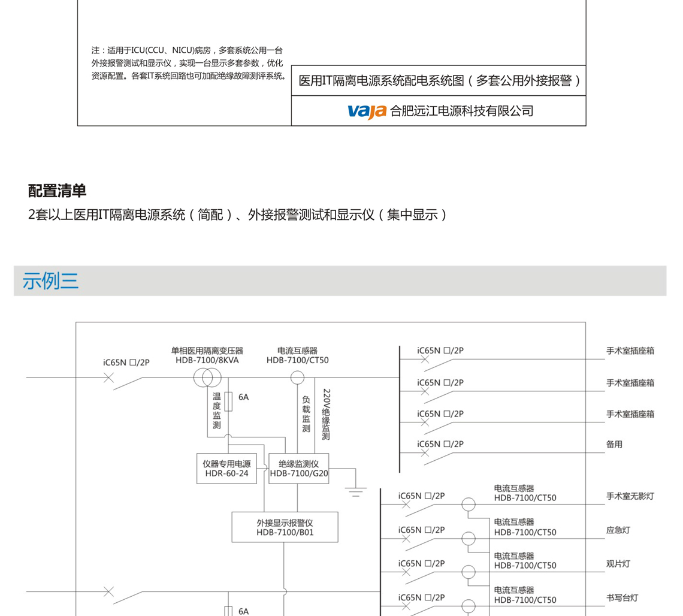Click the HDB-7100/CT50 current transformer circle on main line
The height and width of the screenshot is (616, 683).
click(297, 378)
